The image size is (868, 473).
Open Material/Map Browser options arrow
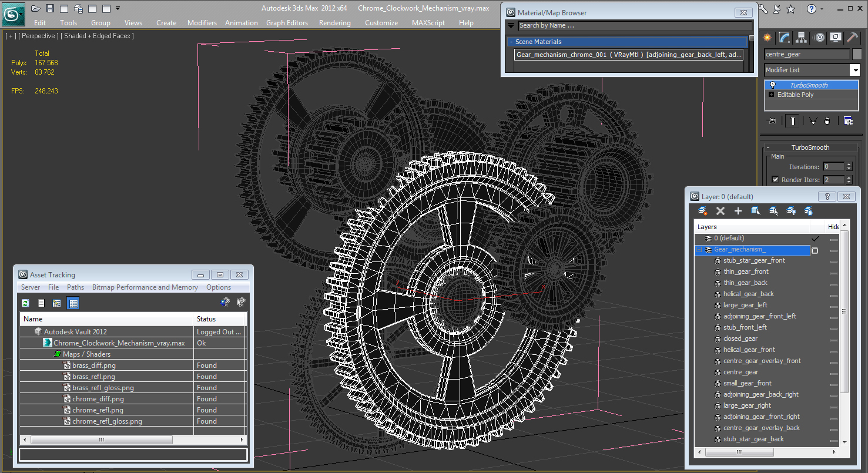[x=511, y=25]
